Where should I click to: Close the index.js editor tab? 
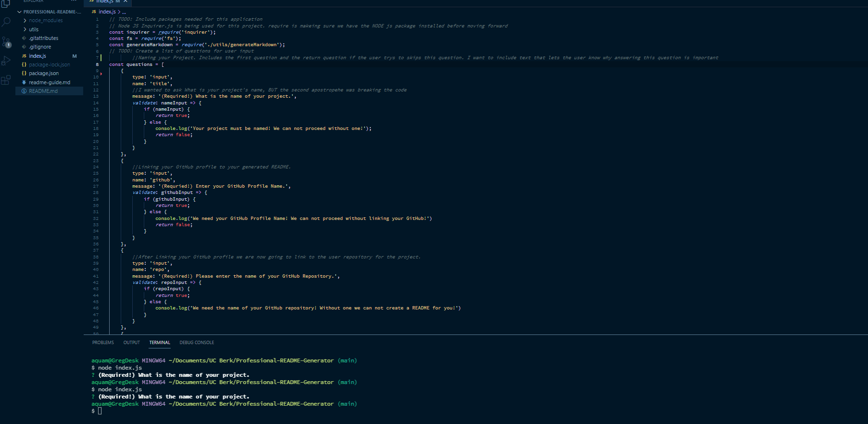(125, 1)
